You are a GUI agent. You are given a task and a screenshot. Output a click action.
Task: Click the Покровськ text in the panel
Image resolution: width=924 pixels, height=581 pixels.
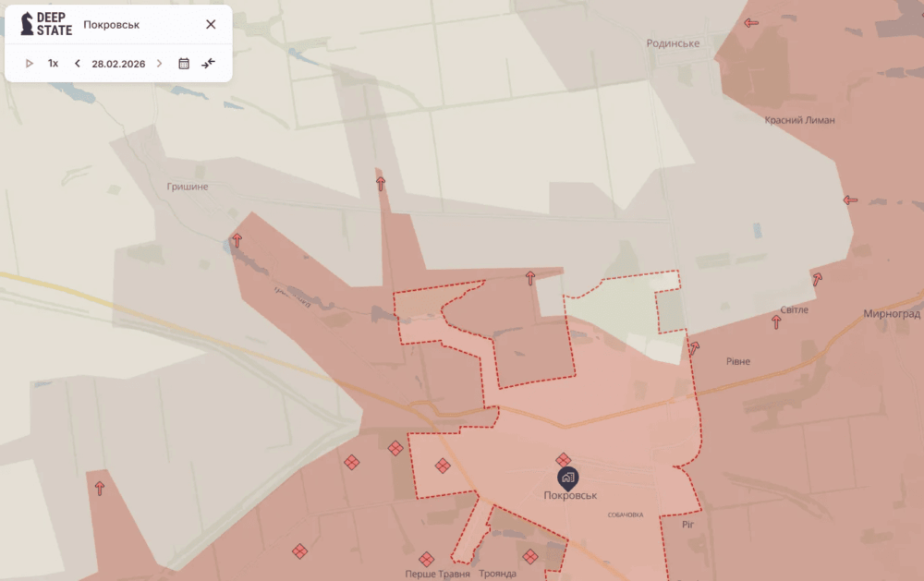tap(112, 25)
